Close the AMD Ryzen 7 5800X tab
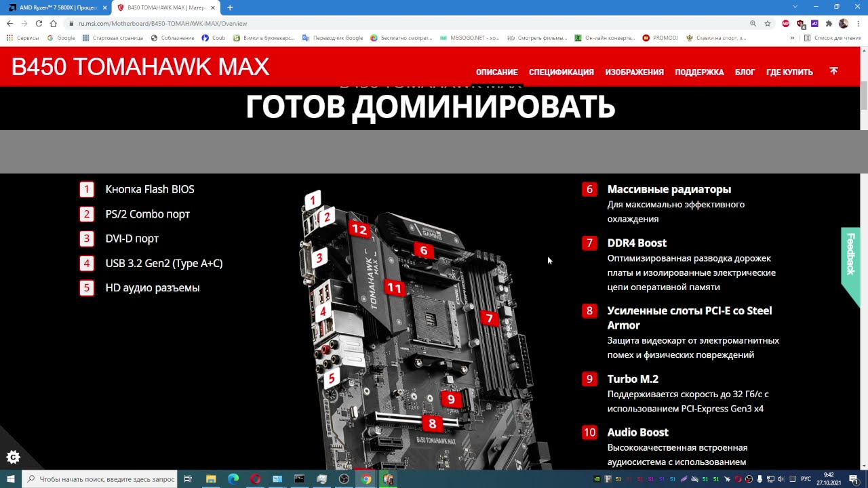868x488 pixels. pyautogui.click(x=104, y=7)
